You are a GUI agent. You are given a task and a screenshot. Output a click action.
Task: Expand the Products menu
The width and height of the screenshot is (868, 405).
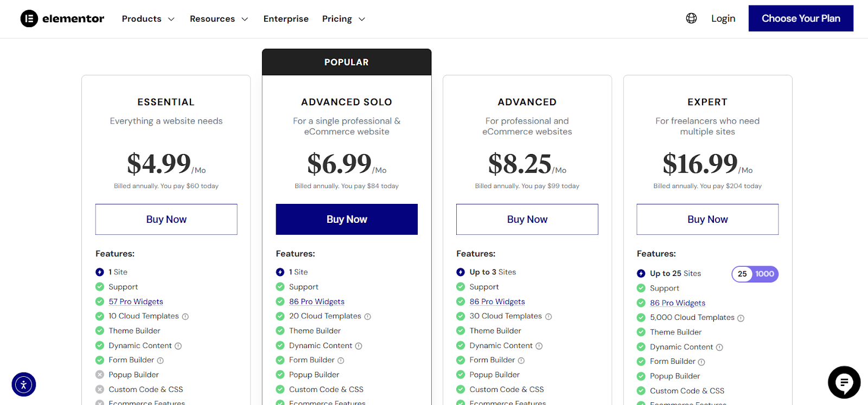(148, 19)
